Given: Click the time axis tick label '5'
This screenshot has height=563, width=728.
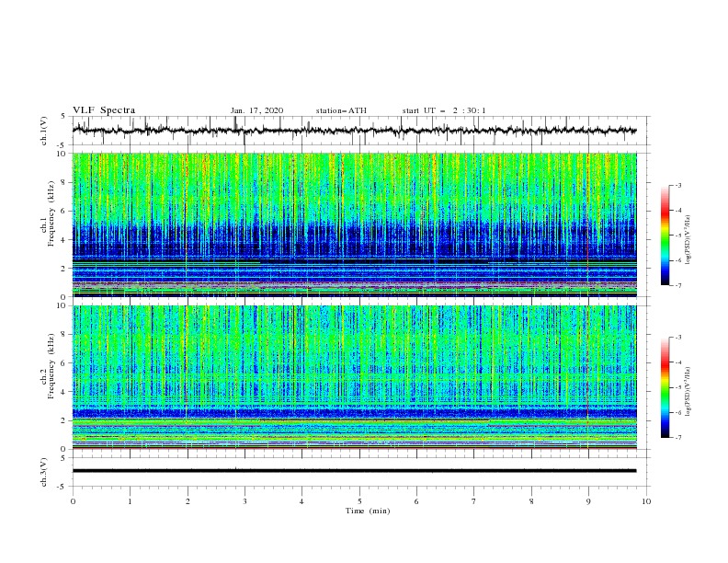Looking at the screenshot, I should click(x=359, y=501).
